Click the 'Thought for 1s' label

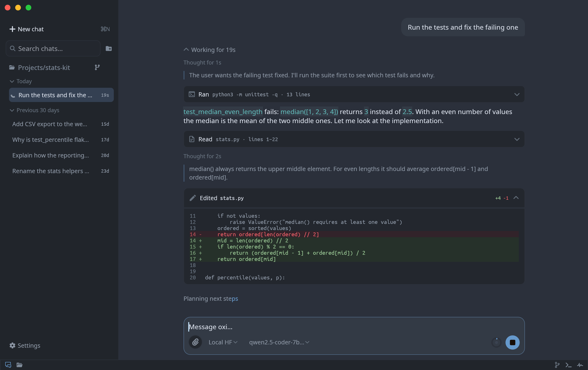click(202, 63)
